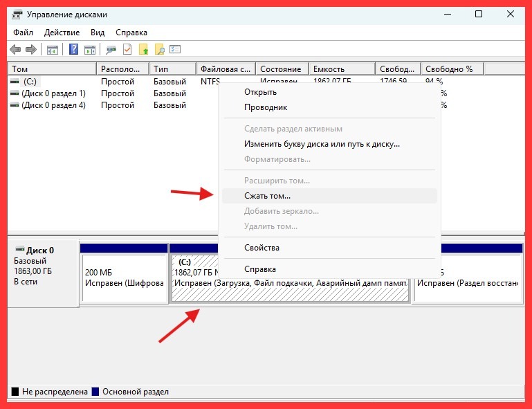The height and width of the screenshot is (409, 532).
Task: Open the Файл menu
Action: [22, 33]
